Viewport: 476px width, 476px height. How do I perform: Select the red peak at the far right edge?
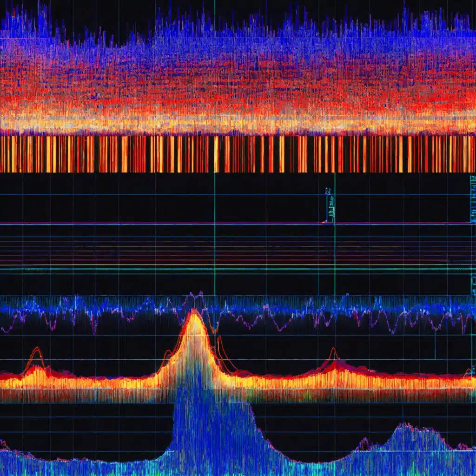(469, 370)
